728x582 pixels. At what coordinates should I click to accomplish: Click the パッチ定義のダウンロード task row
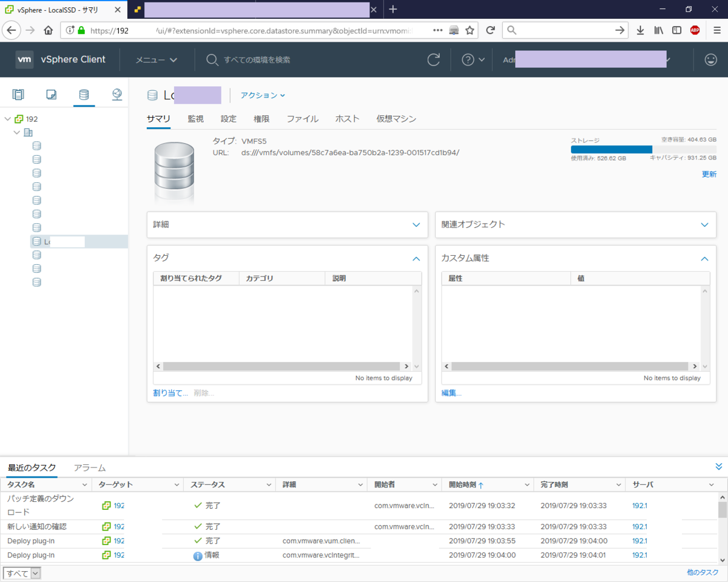[359, 506]
